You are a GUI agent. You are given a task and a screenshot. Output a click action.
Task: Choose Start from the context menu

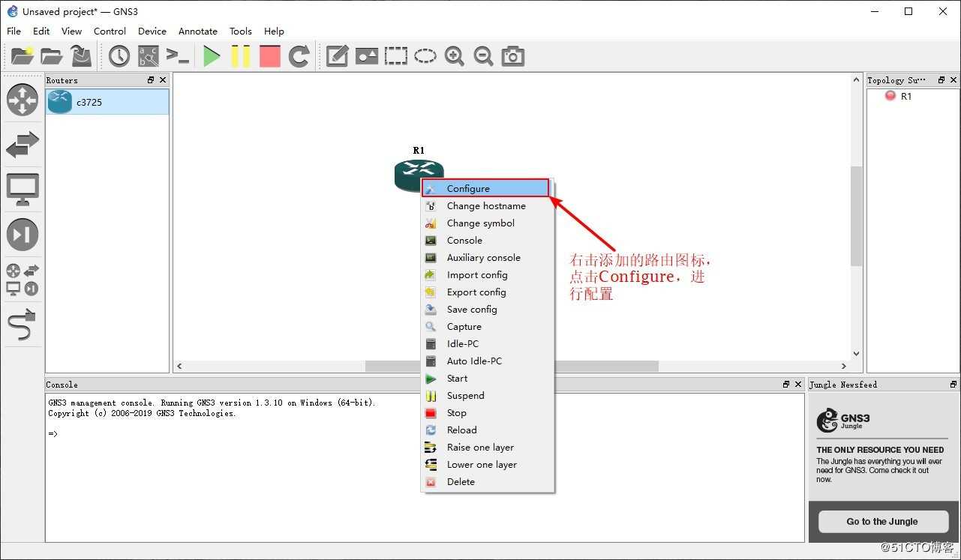[x=486, y=379]
